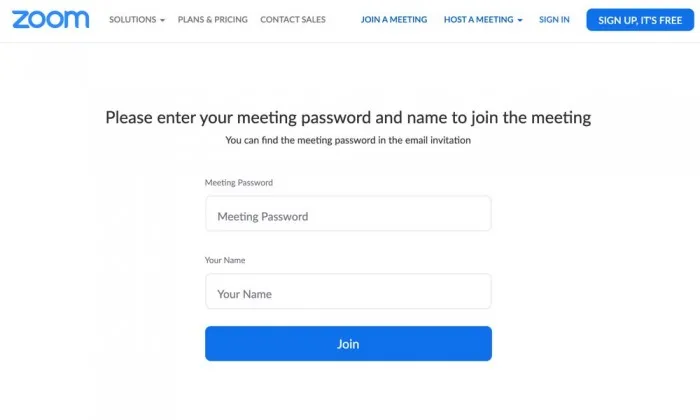The width and height of the screenshot is (700, 420).
Task: Focus the Meeting Password input field
Action: [348, 216]
